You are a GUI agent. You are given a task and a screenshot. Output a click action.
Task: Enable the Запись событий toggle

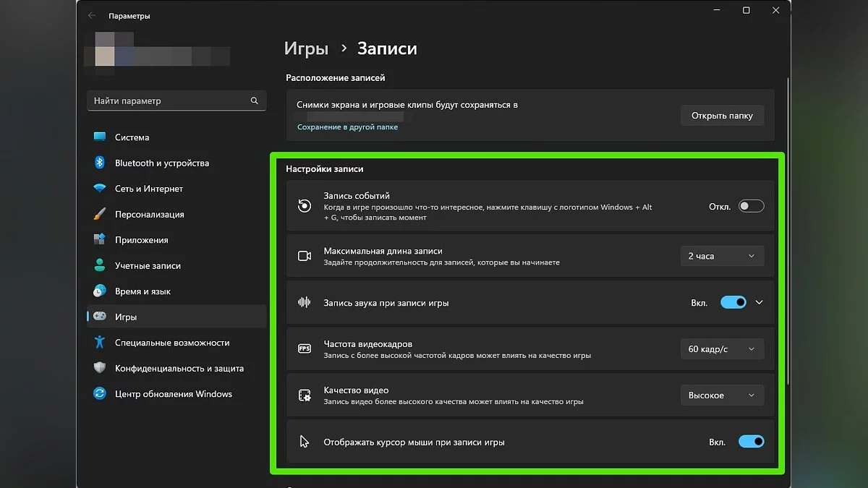coord(751,206)
